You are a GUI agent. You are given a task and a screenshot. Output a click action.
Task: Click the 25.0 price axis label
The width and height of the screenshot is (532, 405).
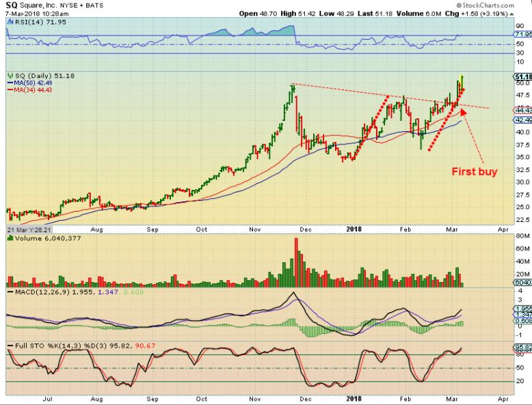point(523,207)
